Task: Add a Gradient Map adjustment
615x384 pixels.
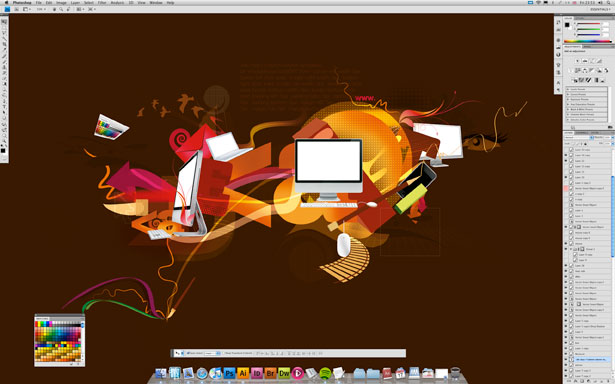Action: 596,80
